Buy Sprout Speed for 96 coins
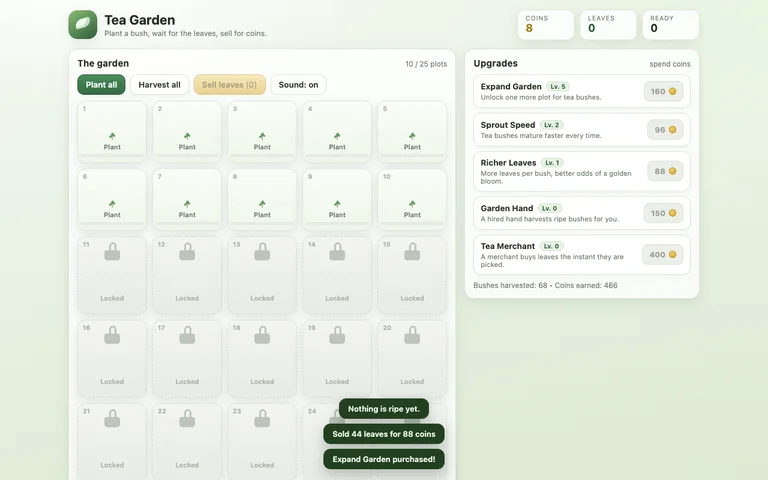This screenshot has width=768, height=480. tap(665, 130)
